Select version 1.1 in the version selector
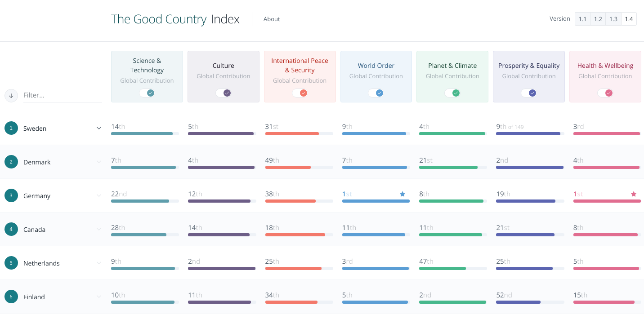Image resolution: width=644 pixels, height=319 pixels. [x=582, y=19]
